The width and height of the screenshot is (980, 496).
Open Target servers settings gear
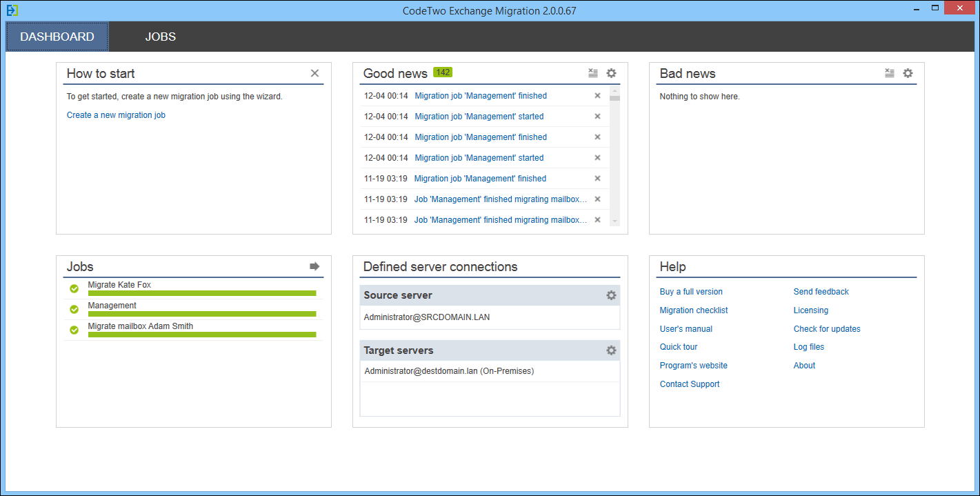tap(611, 350)
